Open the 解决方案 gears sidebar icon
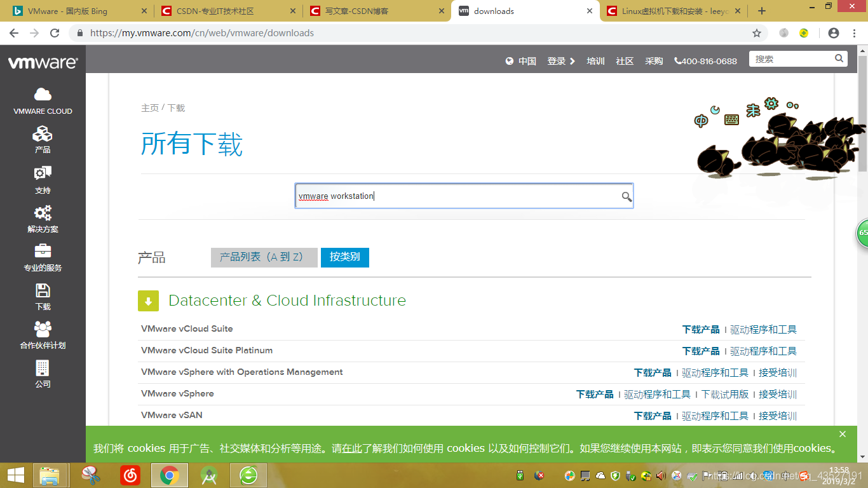Image resolution: width=868 pixels, height=488 pixels. tap(43, 213)
